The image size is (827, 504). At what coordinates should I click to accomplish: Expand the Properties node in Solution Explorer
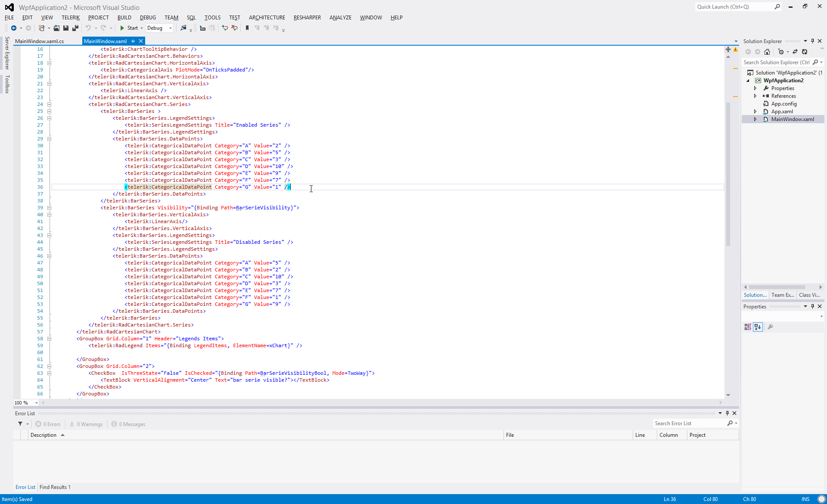click(755, 88)
